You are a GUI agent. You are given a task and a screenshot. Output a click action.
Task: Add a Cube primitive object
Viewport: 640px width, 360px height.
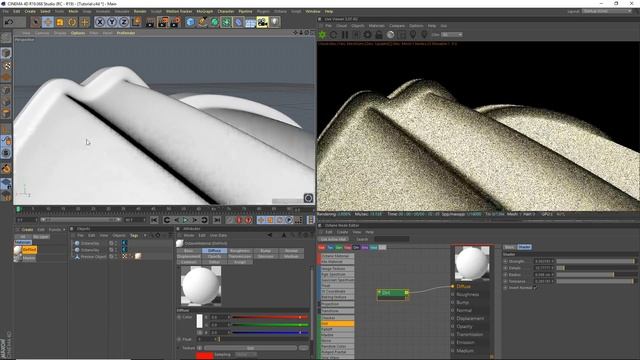(x=190, y=22)
